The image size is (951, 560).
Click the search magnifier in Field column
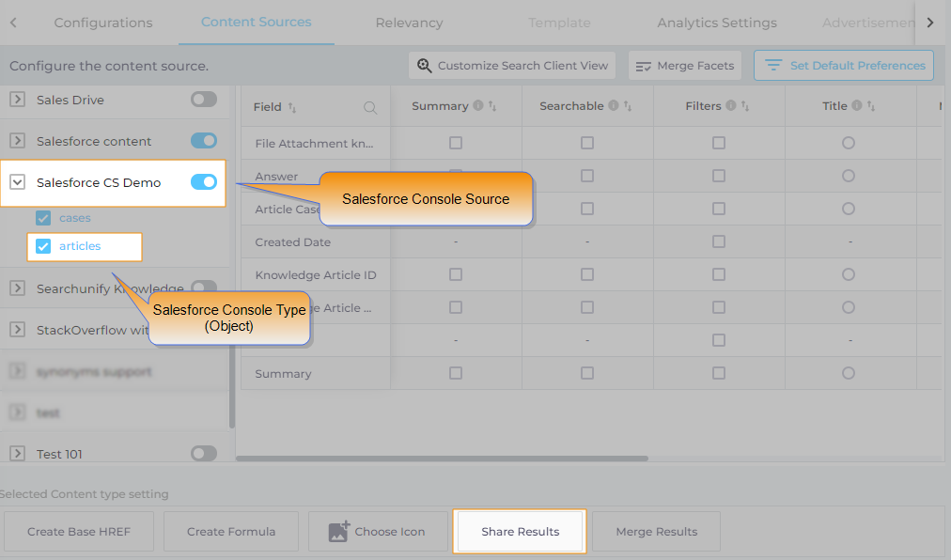click(x=370, y=108)
